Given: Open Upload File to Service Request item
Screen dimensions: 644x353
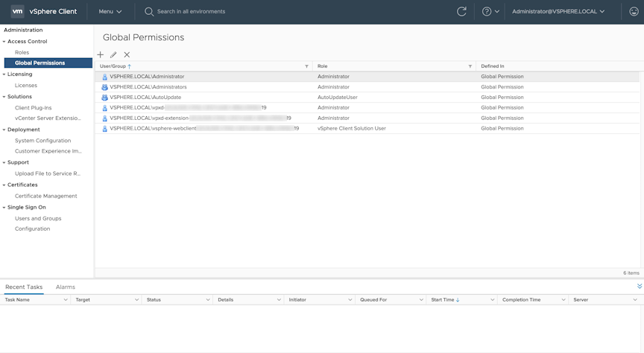Looking at the screenshot, I should (x=48, y=174).
